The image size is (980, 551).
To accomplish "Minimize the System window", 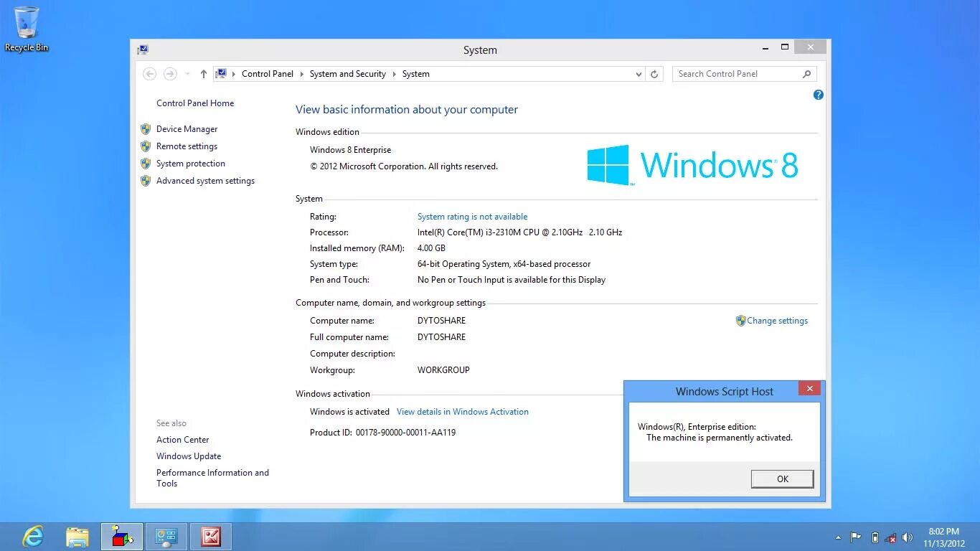I will click(x=765, y=47).
